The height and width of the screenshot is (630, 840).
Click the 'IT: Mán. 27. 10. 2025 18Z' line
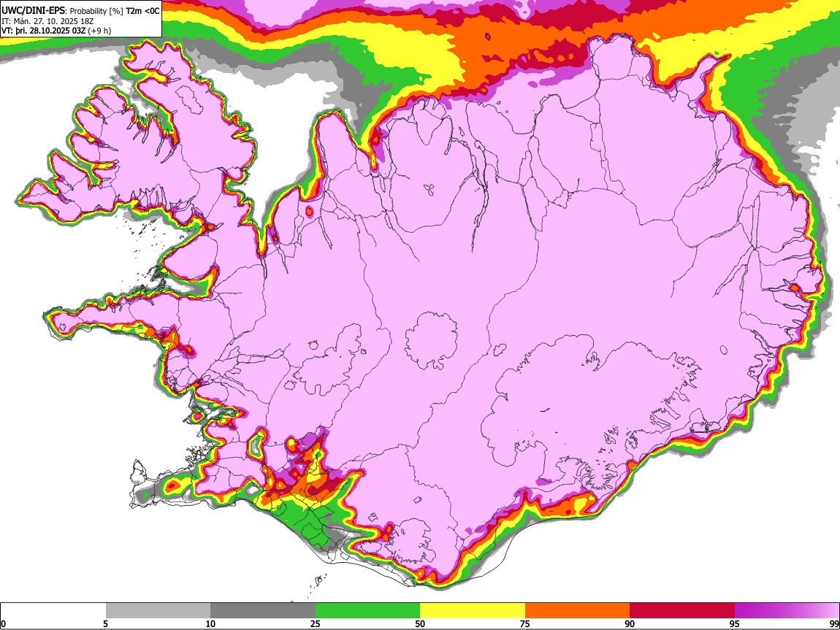(x=47, y=21)
